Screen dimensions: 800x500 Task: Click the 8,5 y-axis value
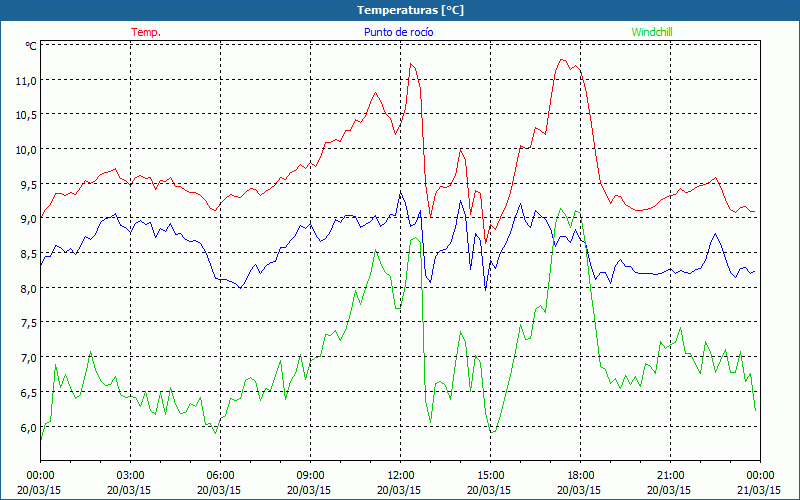coord(29,254)
